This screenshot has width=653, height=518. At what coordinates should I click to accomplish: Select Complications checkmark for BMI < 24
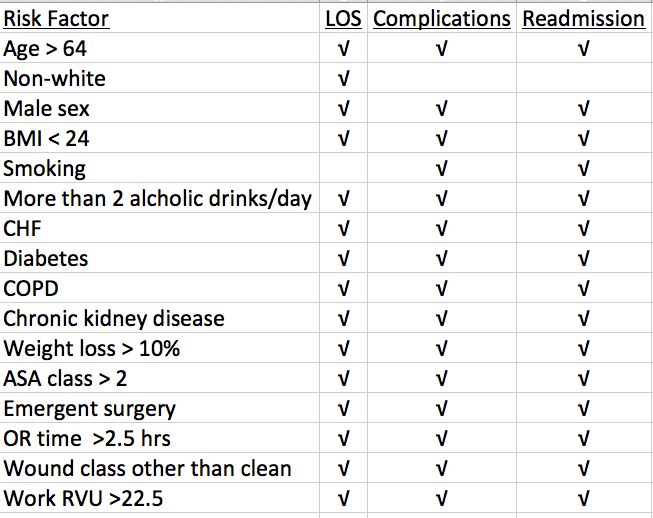441,138
